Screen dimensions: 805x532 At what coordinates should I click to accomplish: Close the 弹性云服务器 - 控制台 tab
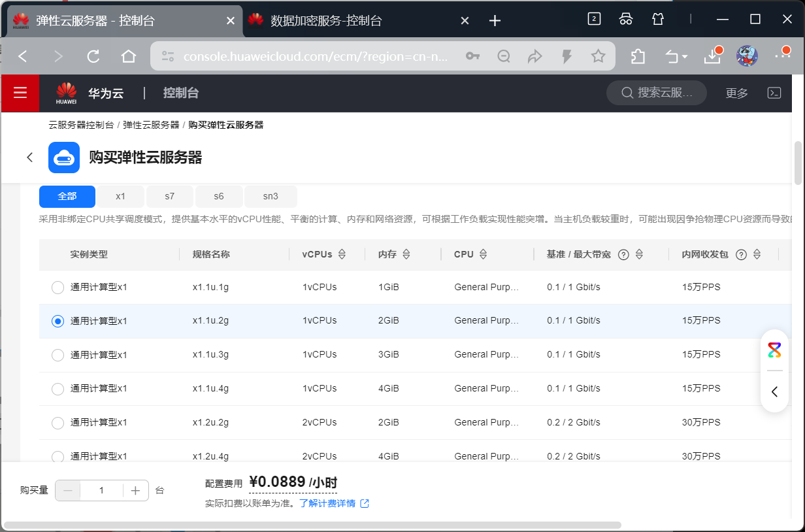[230, 21]
